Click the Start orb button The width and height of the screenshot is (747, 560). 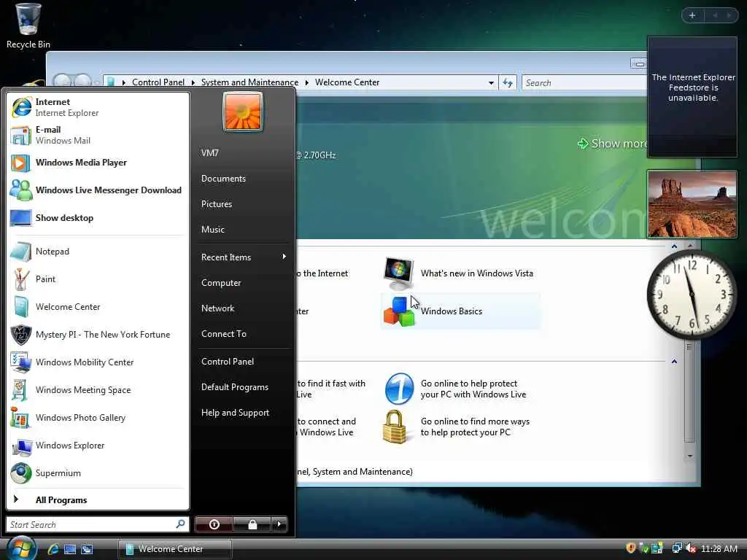click(x=22, y=548)
